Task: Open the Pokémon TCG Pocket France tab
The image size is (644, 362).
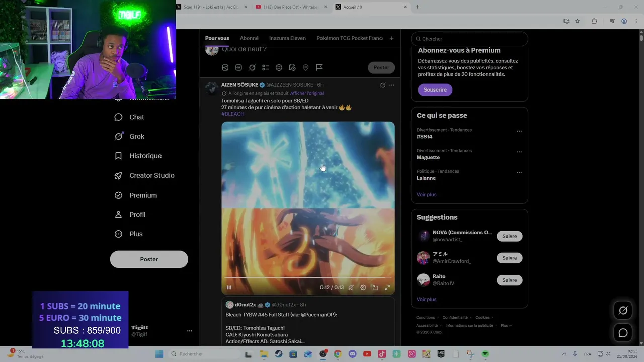Action: pos(350,38)
